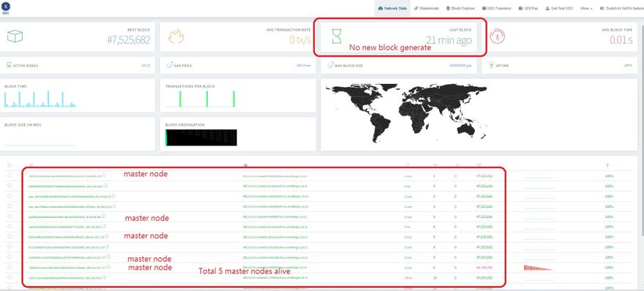The image size is (644, 291).
Task: Click the Best Block cube icon
Action: pos(15,37)
